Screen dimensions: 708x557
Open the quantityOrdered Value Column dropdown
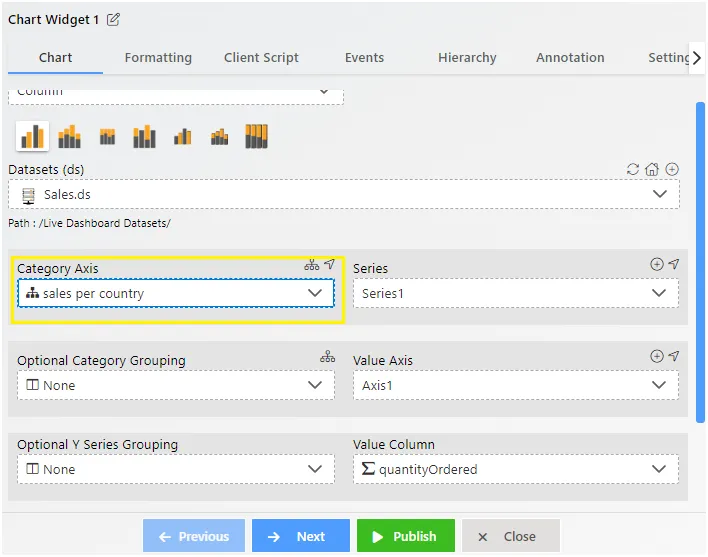click(516, 469)
